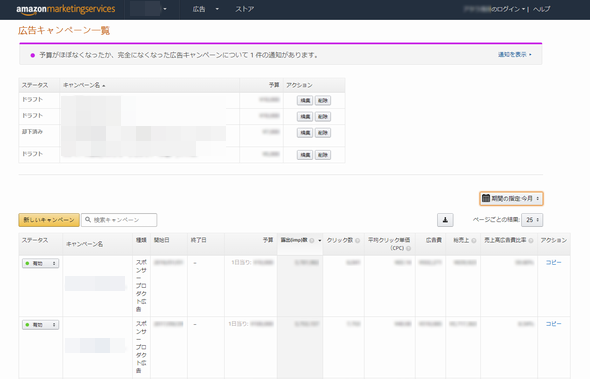
Task: Open the ストア menu item
Action: point(245,9)
